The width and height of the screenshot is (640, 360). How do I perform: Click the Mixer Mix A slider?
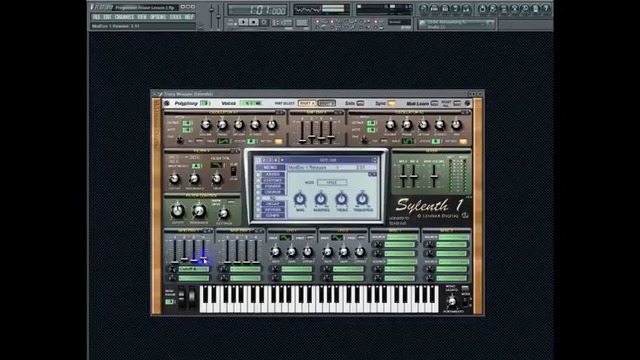[404, 175]
